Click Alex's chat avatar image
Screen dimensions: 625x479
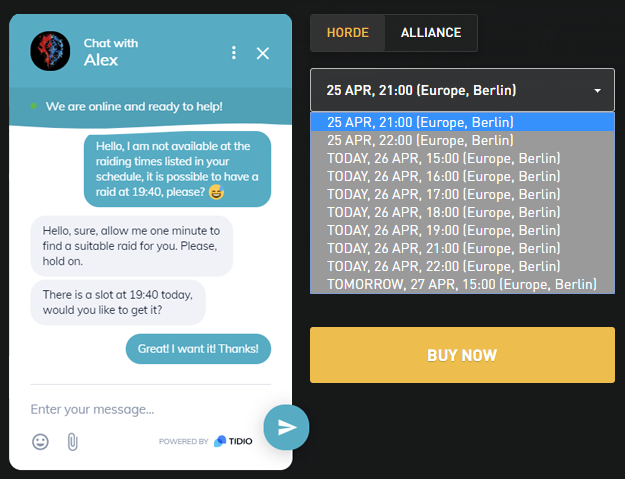pos(50,51)
